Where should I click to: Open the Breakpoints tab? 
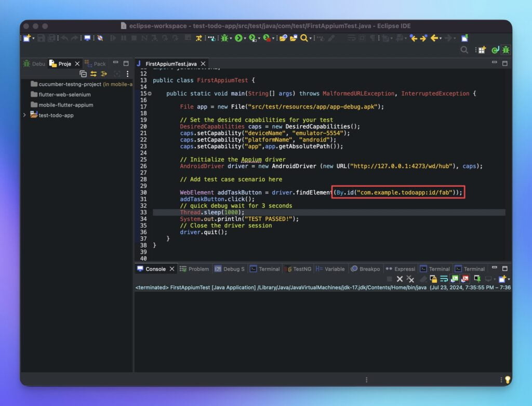[x=365, y=269]
